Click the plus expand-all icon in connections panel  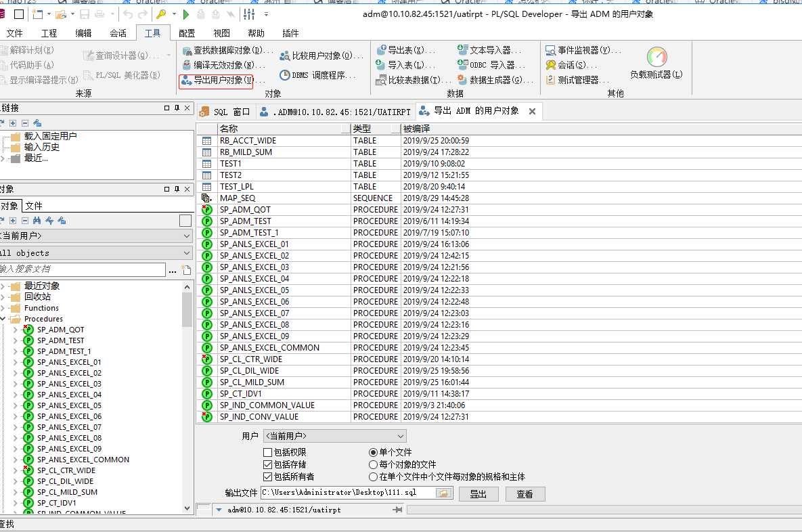pyautogui.click(x=13, y=123)
